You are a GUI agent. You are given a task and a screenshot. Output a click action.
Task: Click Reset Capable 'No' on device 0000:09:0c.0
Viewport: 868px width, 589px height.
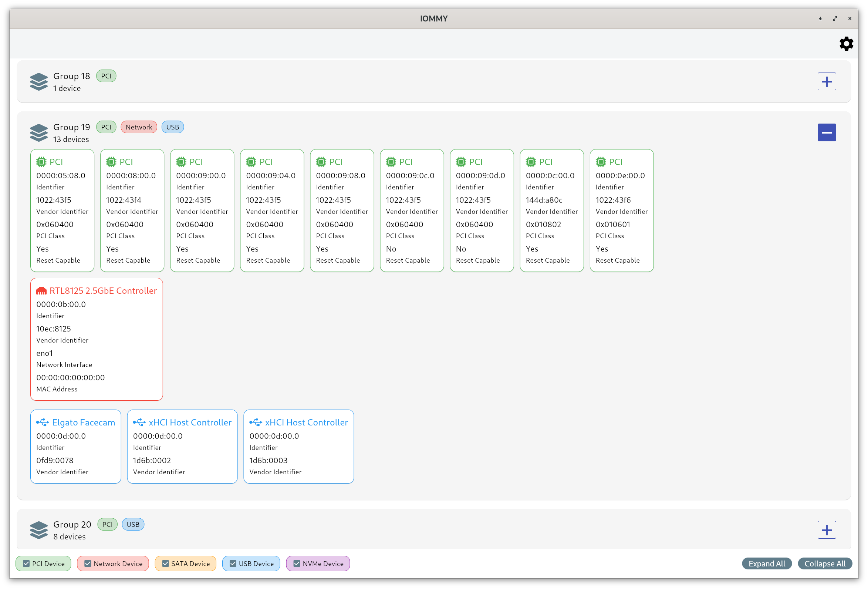click(391, 249)
